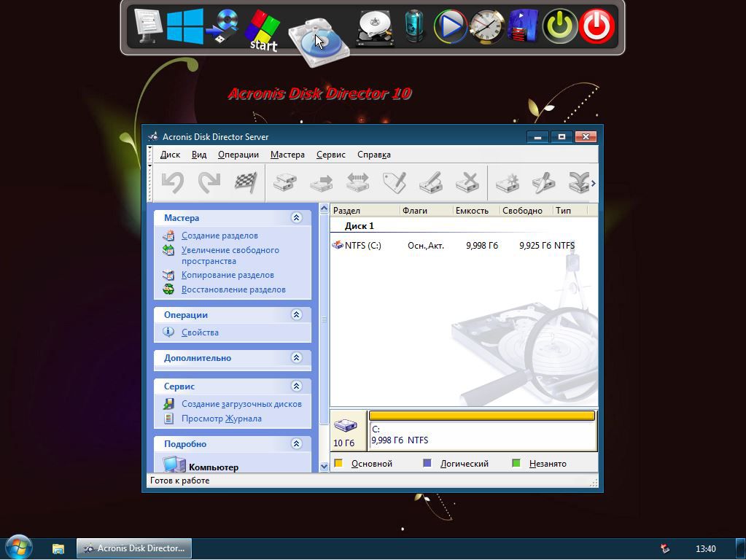Click the Redo arrow in the toolbar

coord(209,183)
